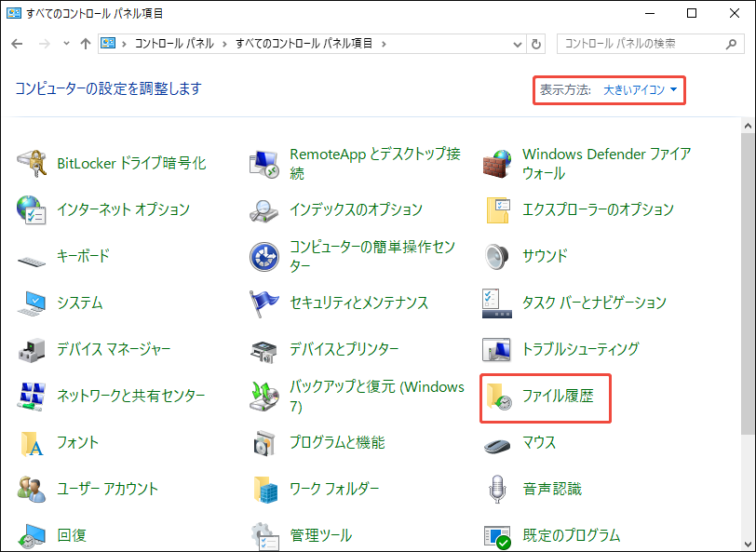Screen dimensions: 756x552
Task: Go forward with the forward arrow
Action: point(45,44)
